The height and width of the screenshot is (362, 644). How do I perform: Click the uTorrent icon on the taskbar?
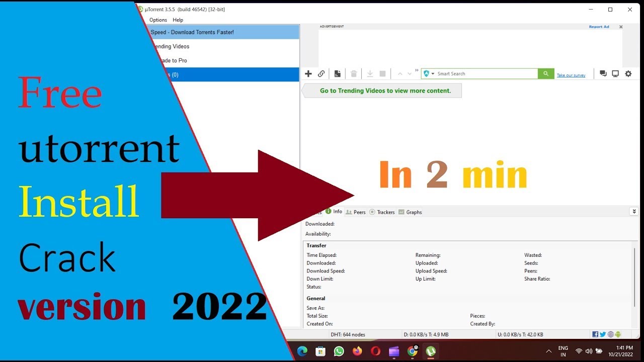click(431, 351)
